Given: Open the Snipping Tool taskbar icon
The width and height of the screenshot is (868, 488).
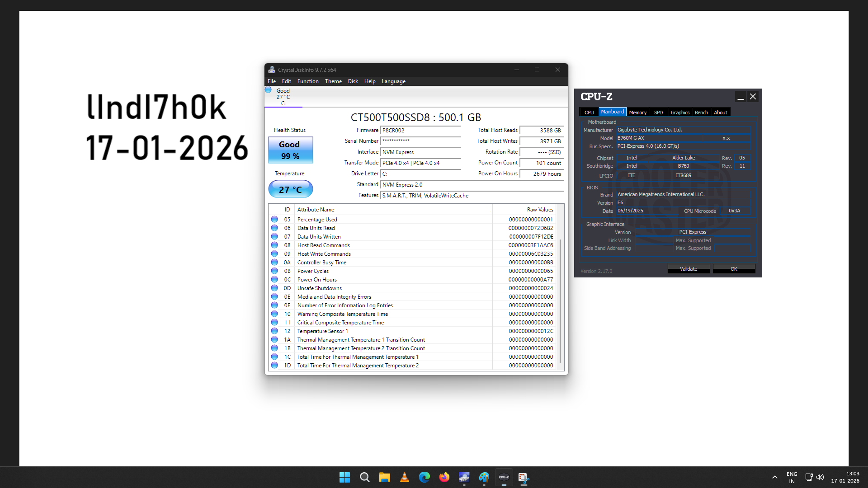Looking at the screenshot, I should coord(524,477).
